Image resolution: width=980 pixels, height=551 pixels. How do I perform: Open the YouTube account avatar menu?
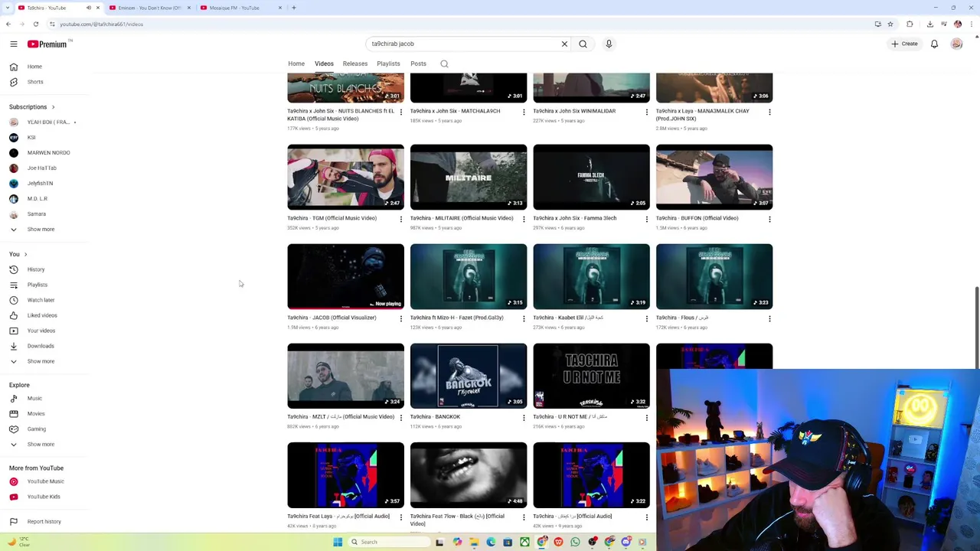[x=956, y=44]
